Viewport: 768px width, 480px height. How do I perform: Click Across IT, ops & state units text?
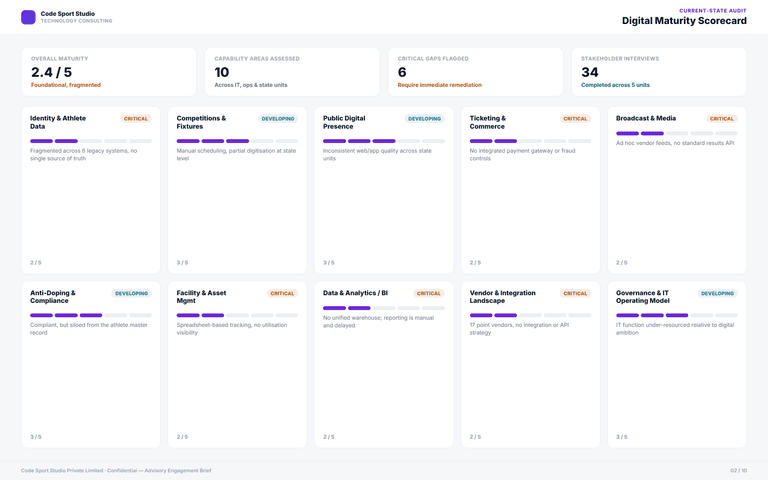[251, 85]
